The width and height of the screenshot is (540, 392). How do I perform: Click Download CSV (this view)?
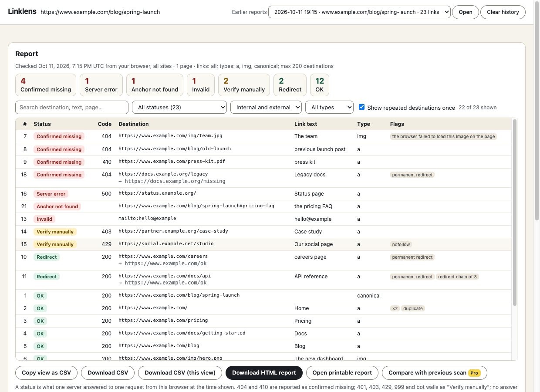click(180, 373)
